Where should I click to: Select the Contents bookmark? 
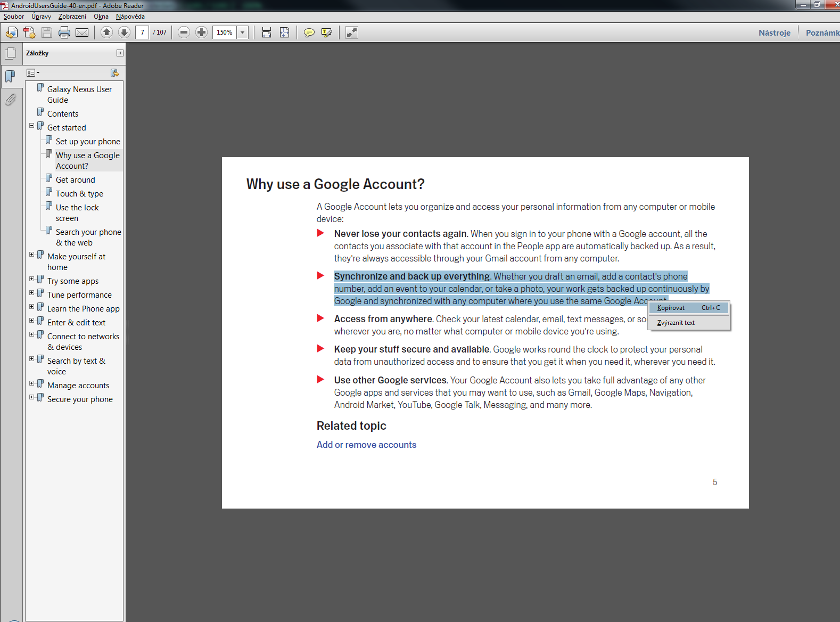63,114
